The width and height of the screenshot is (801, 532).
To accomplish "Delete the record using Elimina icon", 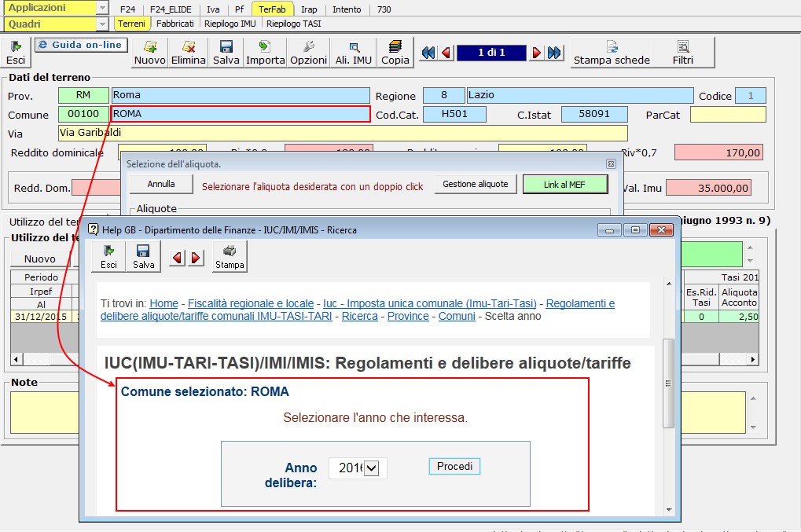I will point(189,53).
